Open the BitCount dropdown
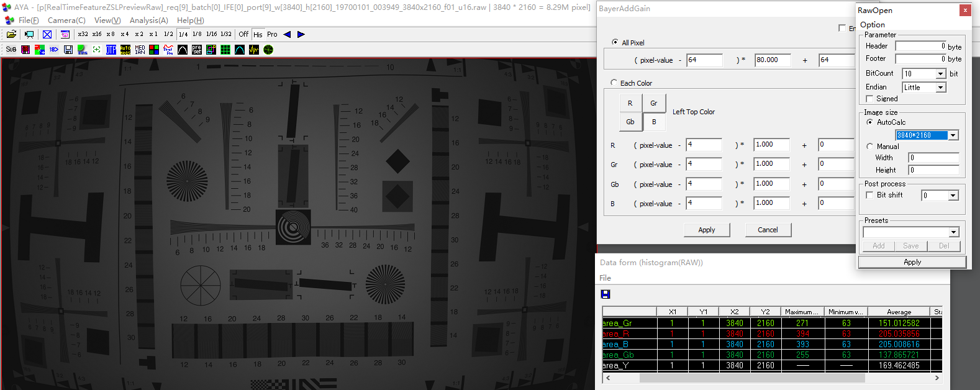 (x=941, y=74)
